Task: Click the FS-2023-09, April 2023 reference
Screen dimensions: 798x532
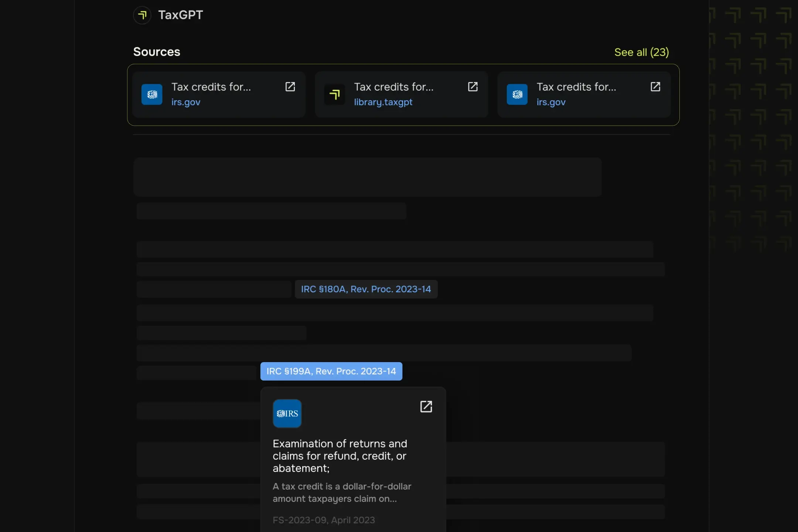Action: pos(324,520)
